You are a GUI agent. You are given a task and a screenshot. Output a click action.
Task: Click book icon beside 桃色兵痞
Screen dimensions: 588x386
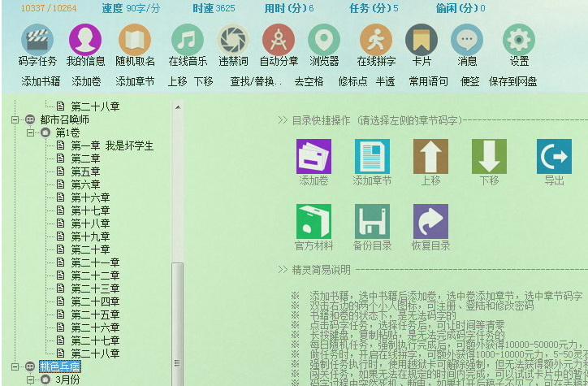pos(30,366)
